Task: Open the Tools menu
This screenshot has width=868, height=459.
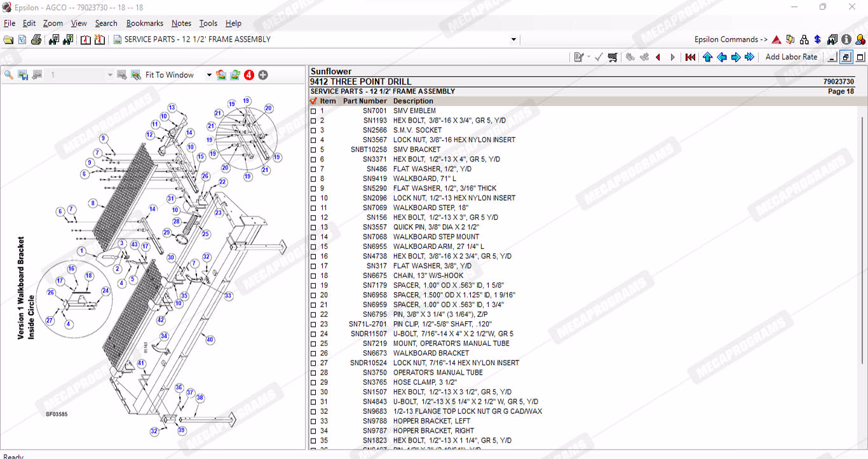Action: coord(208,23)
